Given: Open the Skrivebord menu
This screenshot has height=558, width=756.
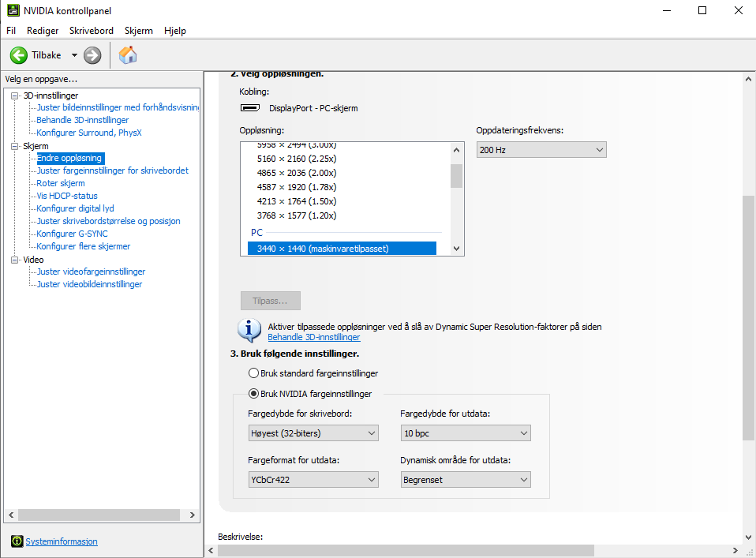Looking at the screenshot, I should click(x=92, y=30).
